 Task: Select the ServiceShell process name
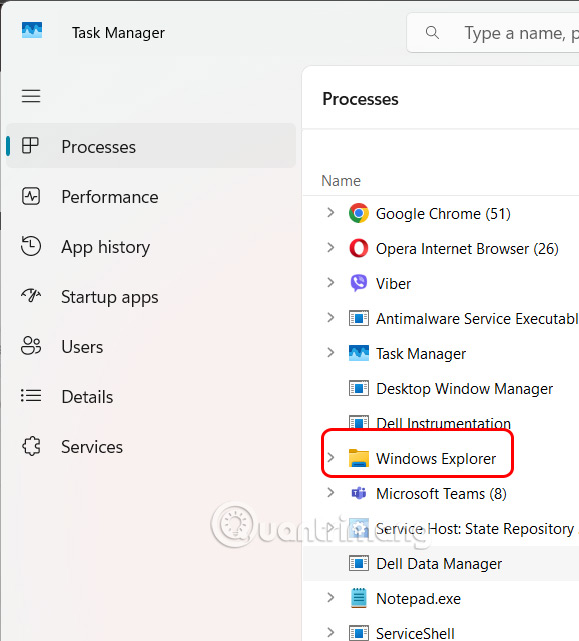coord(415,633)
